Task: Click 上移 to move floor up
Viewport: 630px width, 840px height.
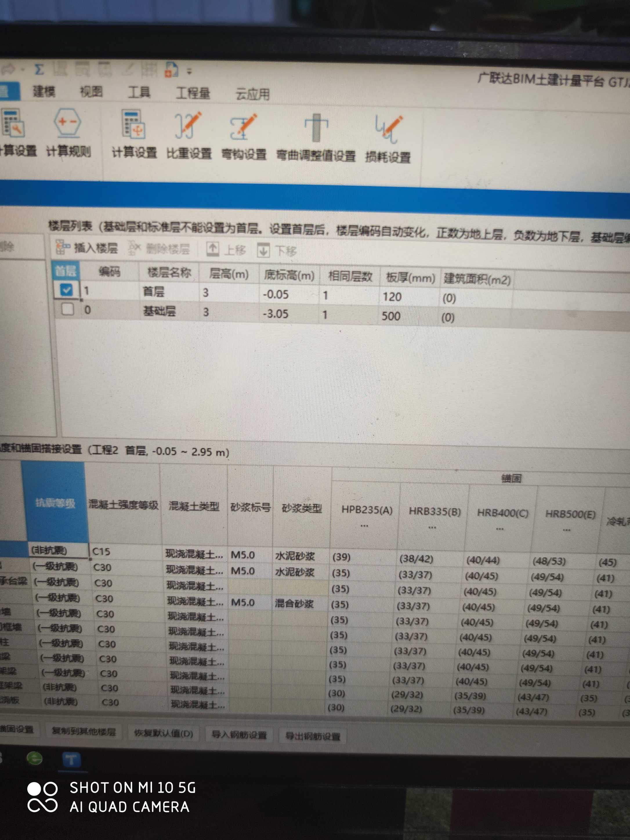Action: tap(226, 249)
